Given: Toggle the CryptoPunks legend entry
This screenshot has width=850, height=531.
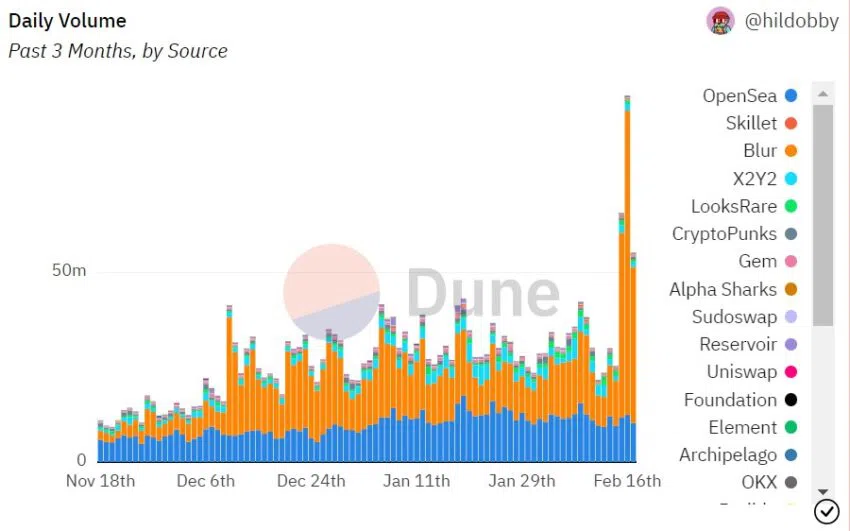Looking at the screenshot, I should (735, 234).
